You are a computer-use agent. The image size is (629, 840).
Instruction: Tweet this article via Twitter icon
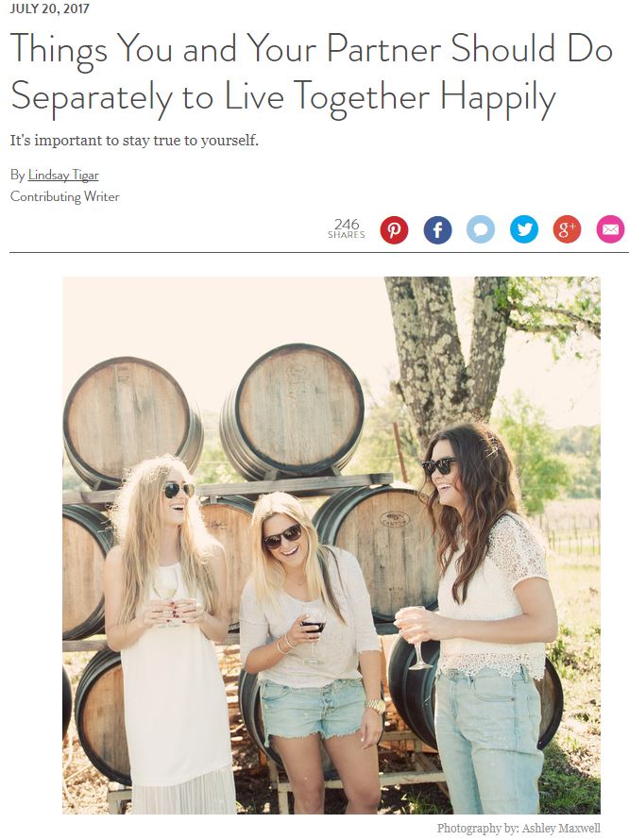point(524,230)
